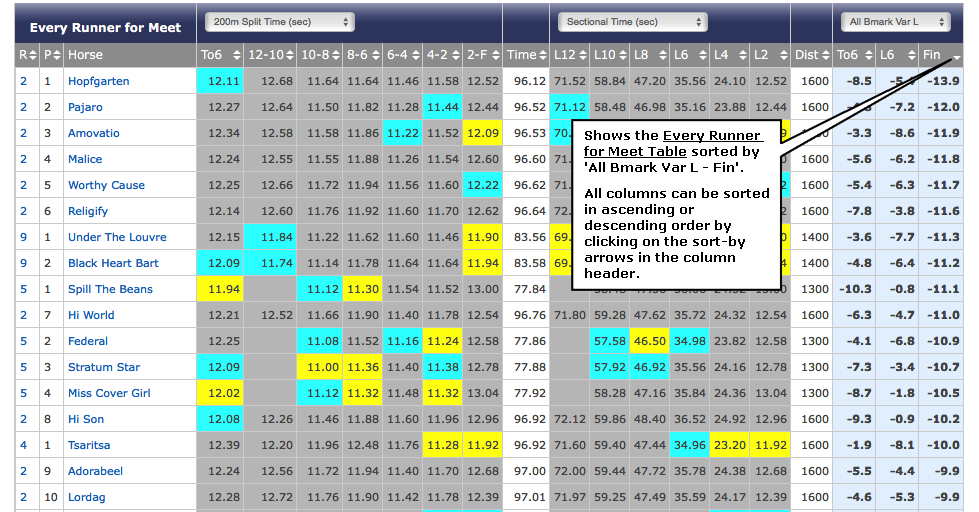The width and height of the screenshot is (979, 512).
Task: Open the Black Heart Bart horse link
Action: (112, 263)
